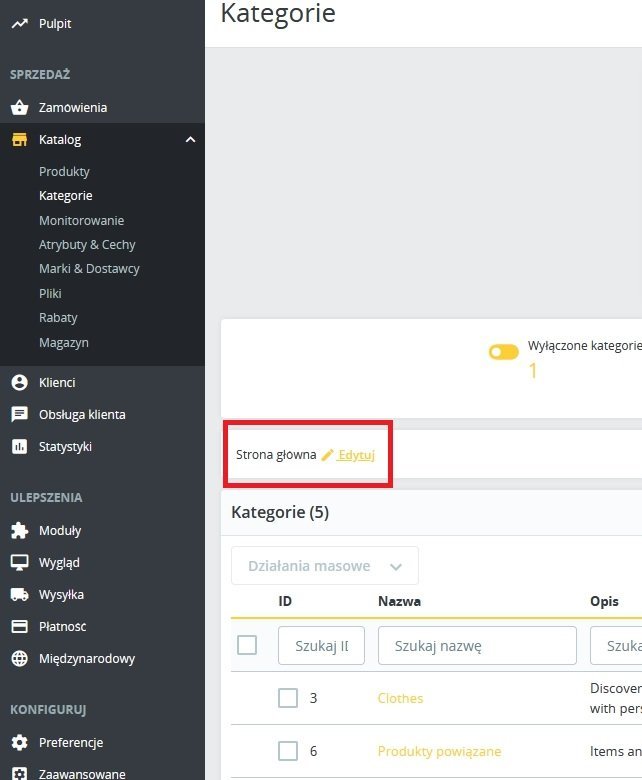Screen dimensions: 642x780
Task: Click the Pulpit trend icon
Action: coord(19,23)
